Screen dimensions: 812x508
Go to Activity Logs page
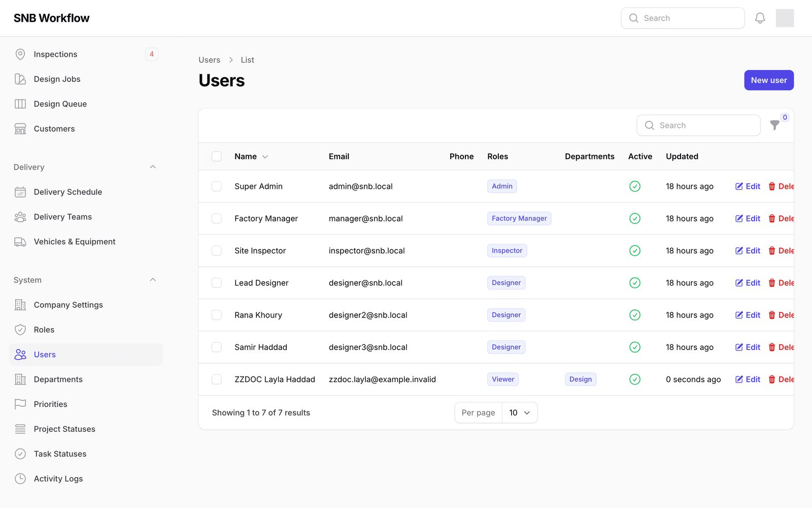[86, 479]
